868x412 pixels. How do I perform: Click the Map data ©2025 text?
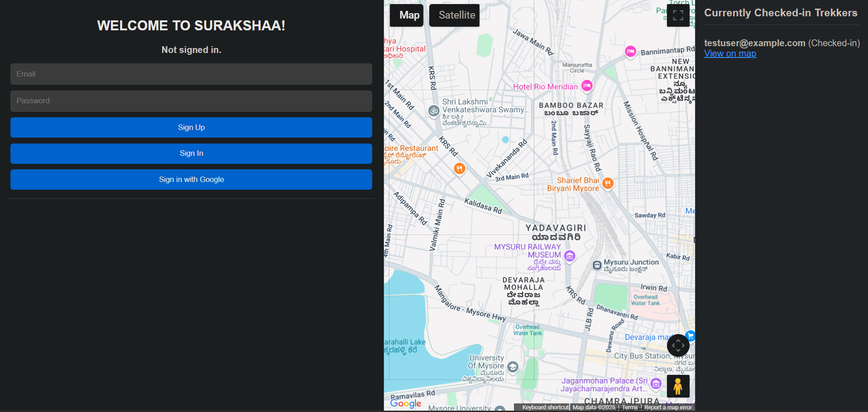tap(594, 407)
